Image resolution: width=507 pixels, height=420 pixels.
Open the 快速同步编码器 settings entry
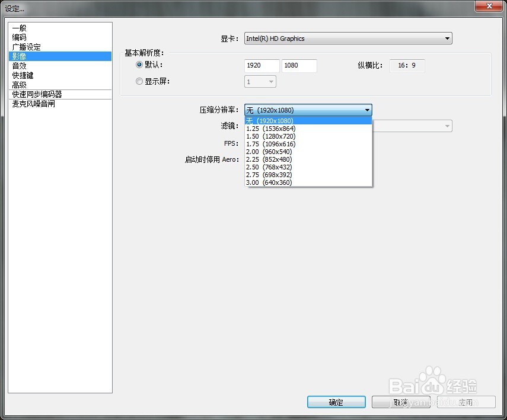point(60,94)
